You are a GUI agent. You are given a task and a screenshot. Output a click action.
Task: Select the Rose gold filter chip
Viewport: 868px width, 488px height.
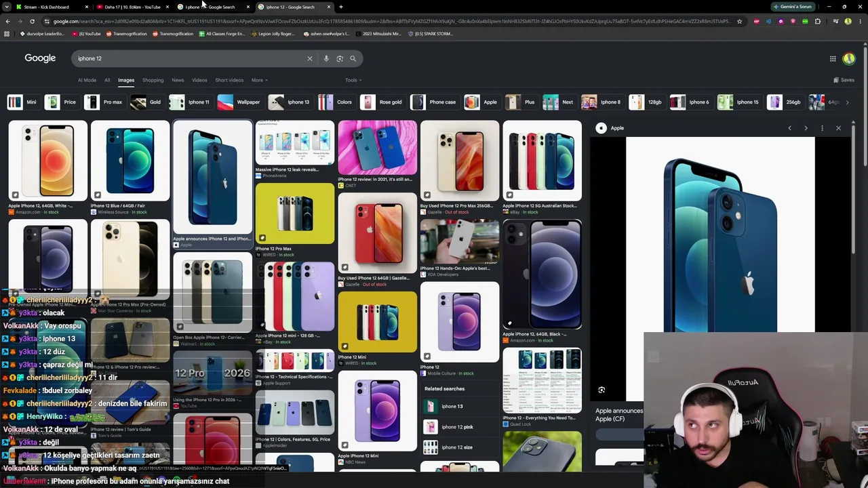(x=382, y=102)
